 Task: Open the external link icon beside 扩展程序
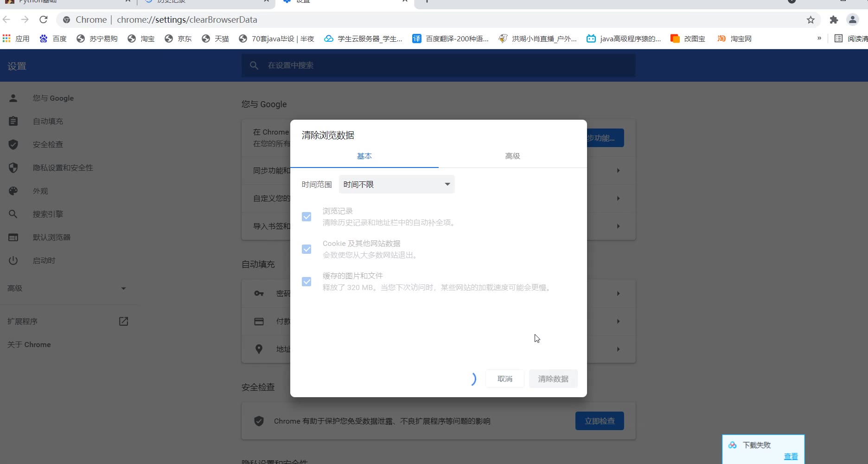click(x=123, y=321)
